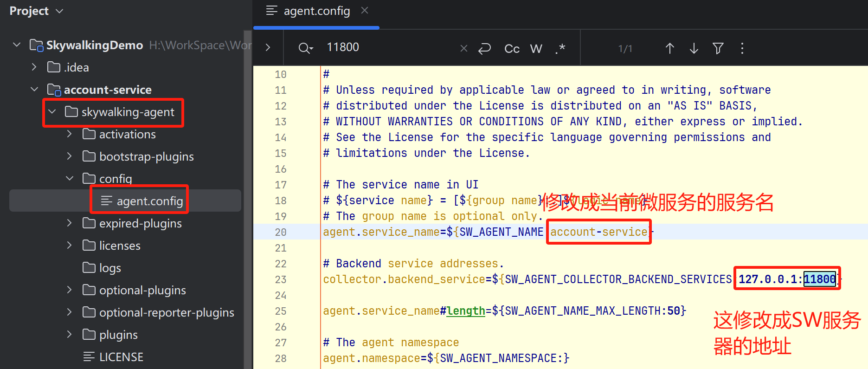
Task: Toggle Match Case (Cc) option
Action: [512, 48]
